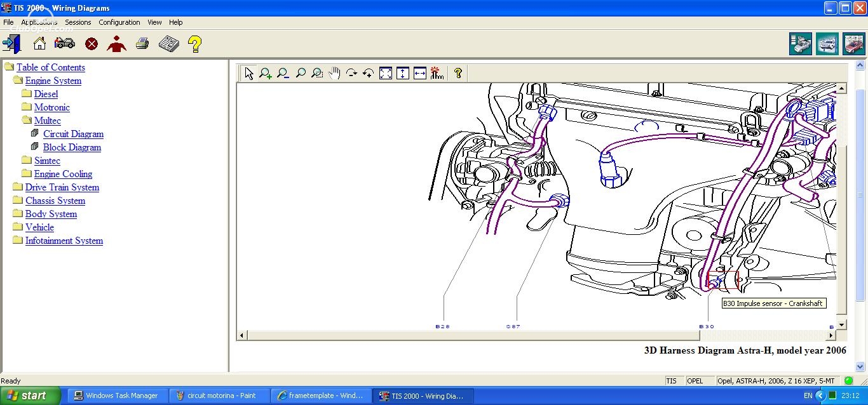Open the Block Diagram link
The width and height of the screenshot is (868, 405).
click(x=72, y=147)
